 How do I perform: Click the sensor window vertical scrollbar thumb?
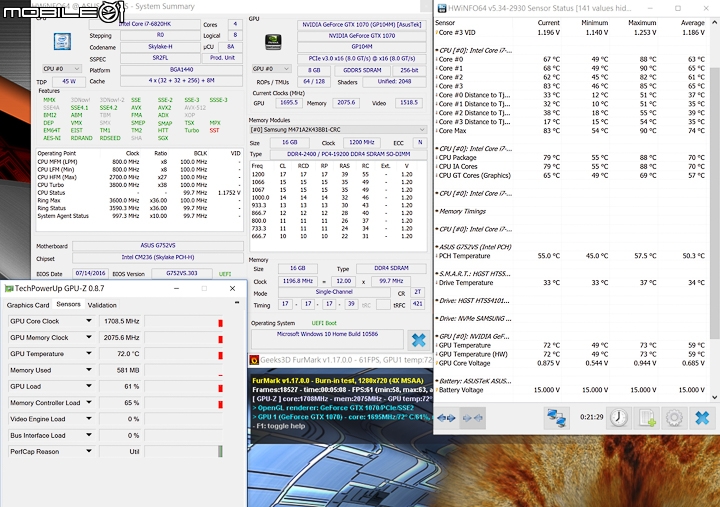pyautogui.click(x=715, y=204)
